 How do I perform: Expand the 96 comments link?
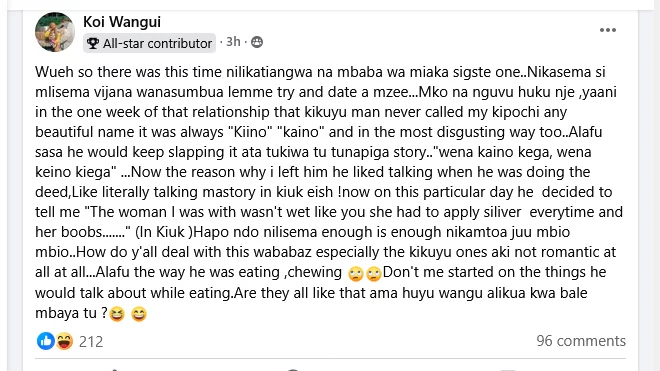(581, 341)
